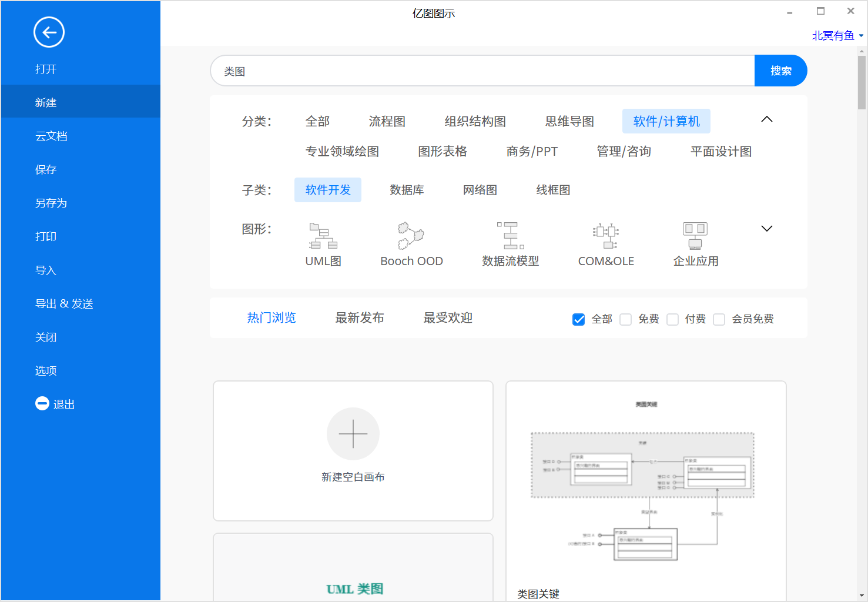Image resolution: width=868 pixels, height=602 pixels.
Task: Check the 付费 filter checkbox
Action: (x=672, y=319)
